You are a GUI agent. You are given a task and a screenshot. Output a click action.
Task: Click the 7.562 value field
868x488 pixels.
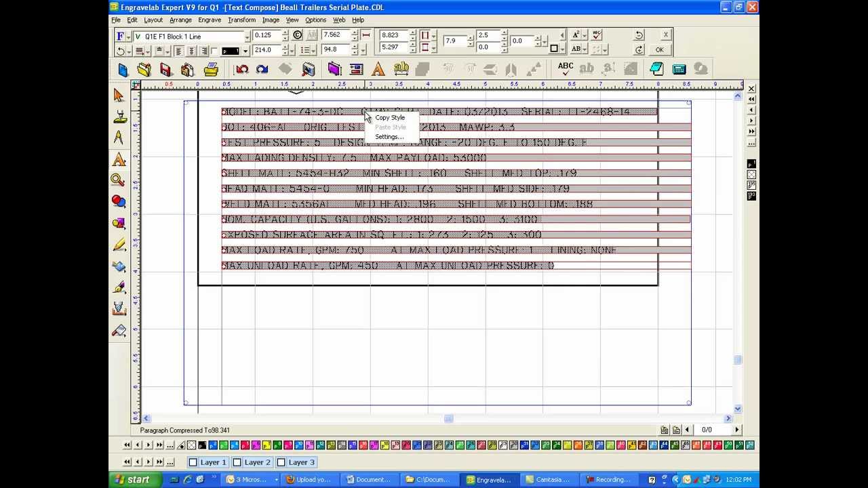[336, 35]
